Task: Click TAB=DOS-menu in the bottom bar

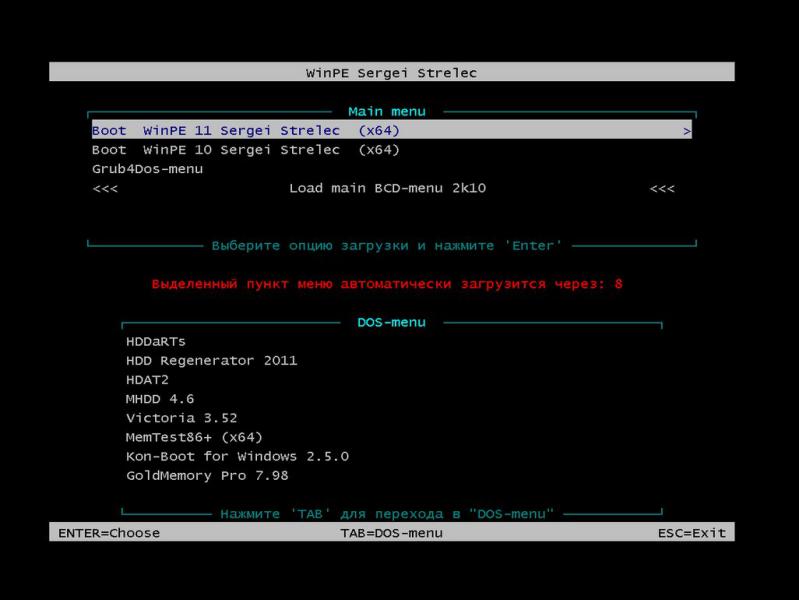Action: (x=391, y=533)
